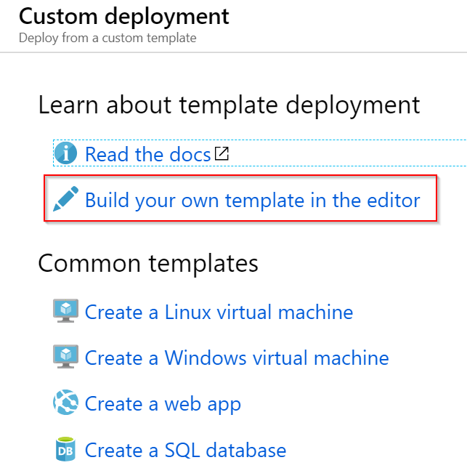The width and height of the screenshot is (467, 476).
Task: Choose Create a Linux virtual machine
Action: (219, 312)
